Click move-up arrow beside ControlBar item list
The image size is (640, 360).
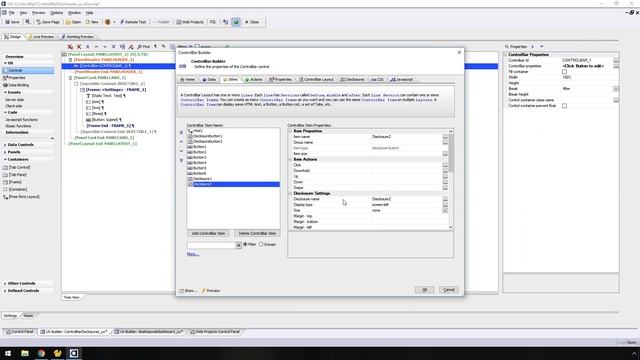(x=182, y=142)
